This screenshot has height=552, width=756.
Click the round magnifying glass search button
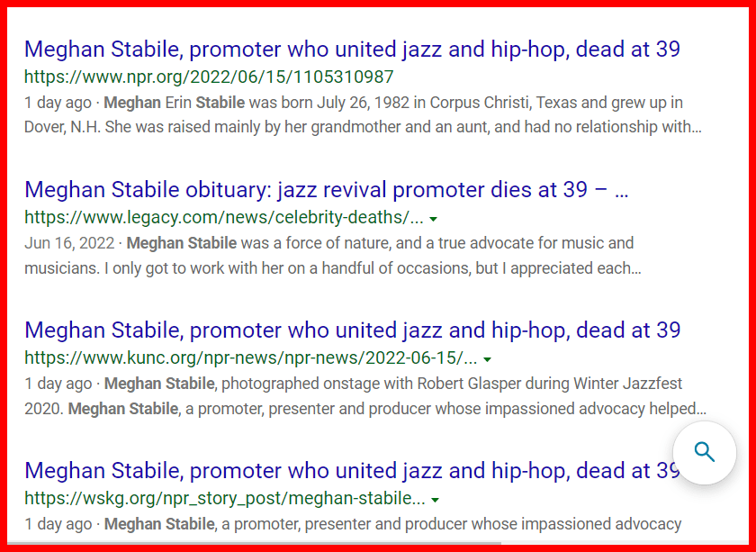[x=704, y=452]
